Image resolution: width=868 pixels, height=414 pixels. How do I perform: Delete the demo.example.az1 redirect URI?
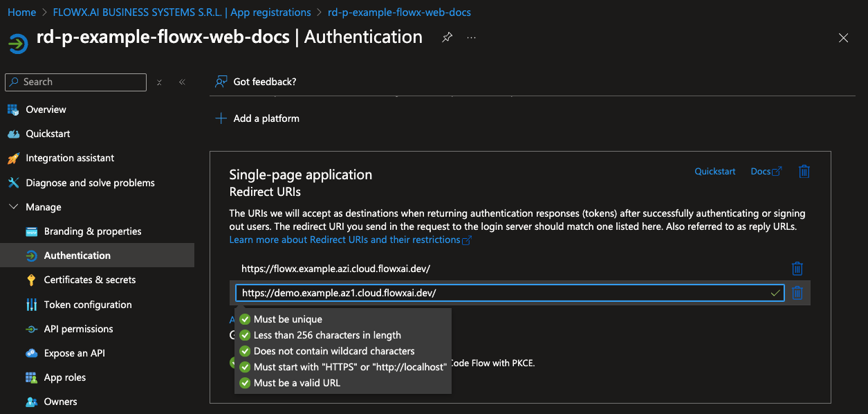click(797, 293)
